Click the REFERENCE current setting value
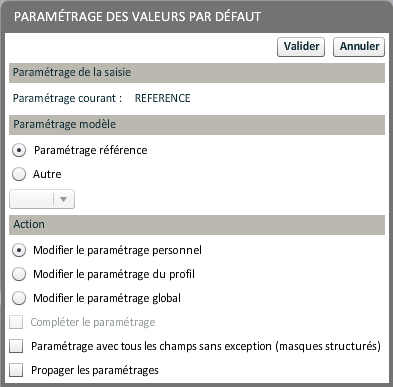This screenshot has width=393, height=387. click(x=162, y=98)
